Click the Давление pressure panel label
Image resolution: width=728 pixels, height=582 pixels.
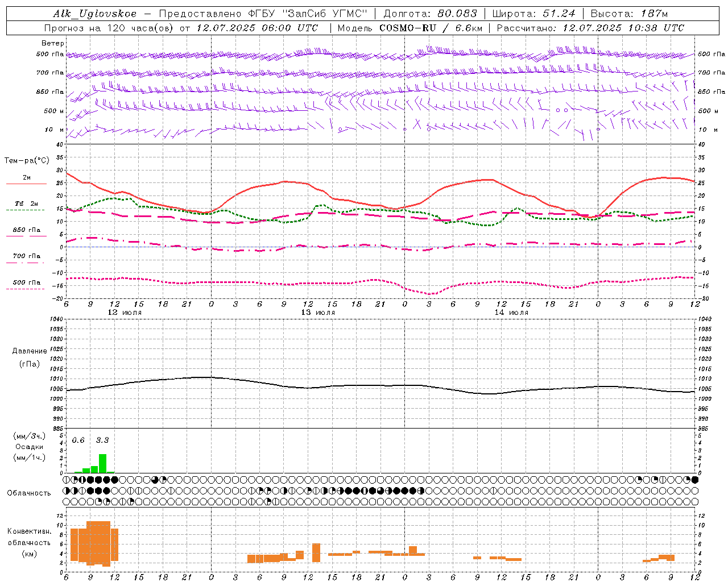coord(30,351)
